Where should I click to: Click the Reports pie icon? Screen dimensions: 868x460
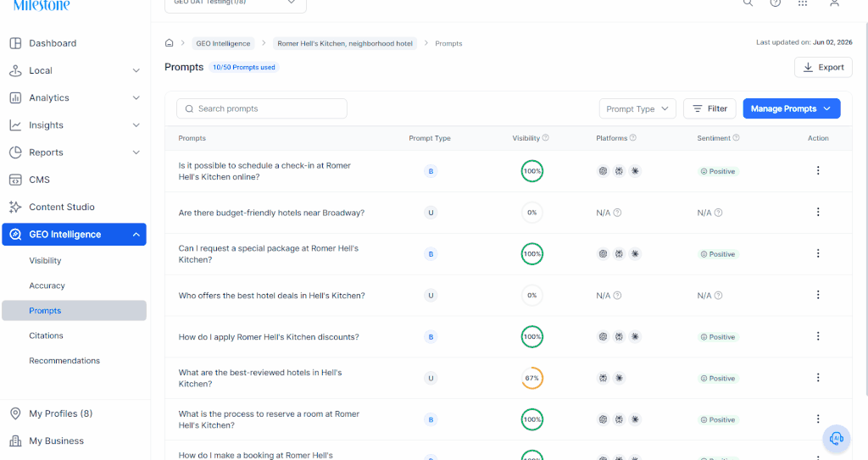point(15,152)
